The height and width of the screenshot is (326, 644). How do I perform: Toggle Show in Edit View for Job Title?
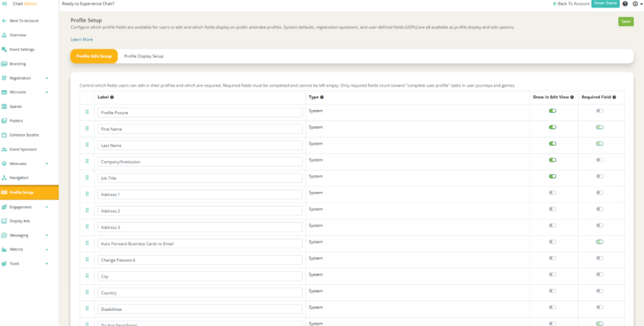coord(552,176)
